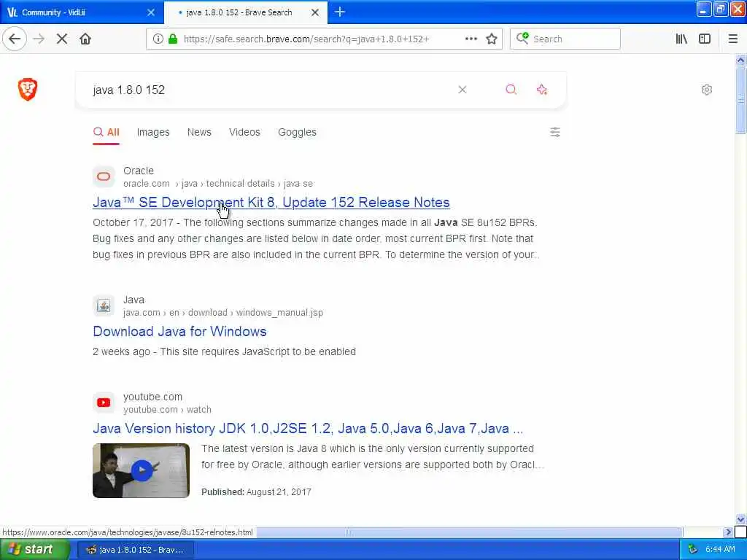Viewport: 747px width, 560px height.
Task: Click oracle.com breadcrumb path text
Action: coord(218,184)
